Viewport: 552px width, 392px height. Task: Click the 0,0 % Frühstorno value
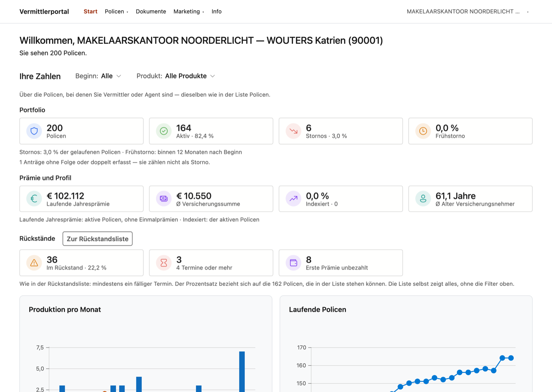(447, 128)
